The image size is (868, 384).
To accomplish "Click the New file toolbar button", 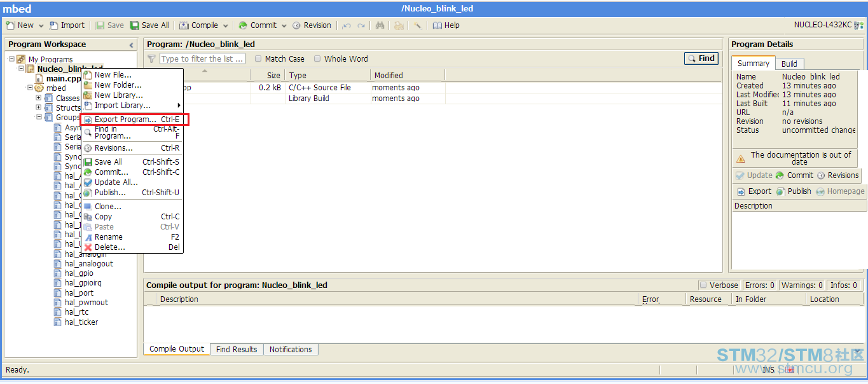I will click(20, 25).
